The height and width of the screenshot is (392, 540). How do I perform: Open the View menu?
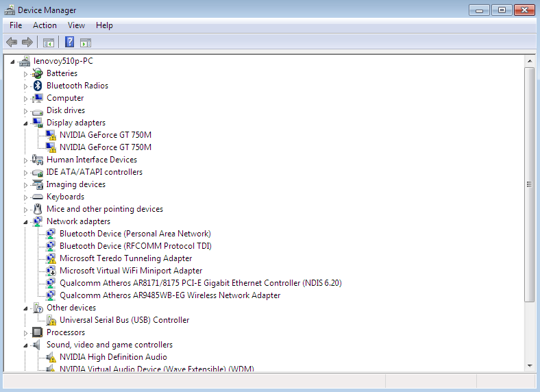click(x=76, y=25)
